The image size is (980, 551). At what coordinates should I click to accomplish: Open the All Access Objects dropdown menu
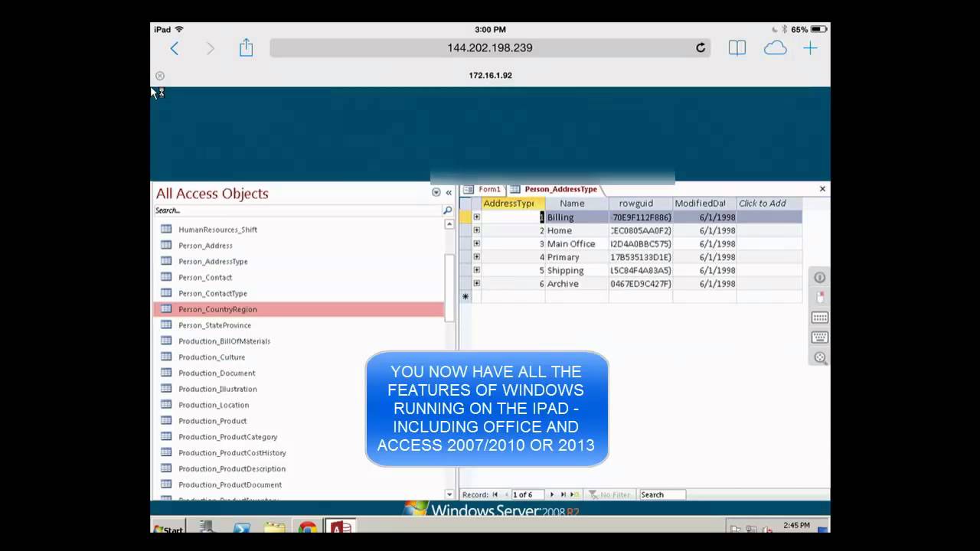(x=436, y=193)
